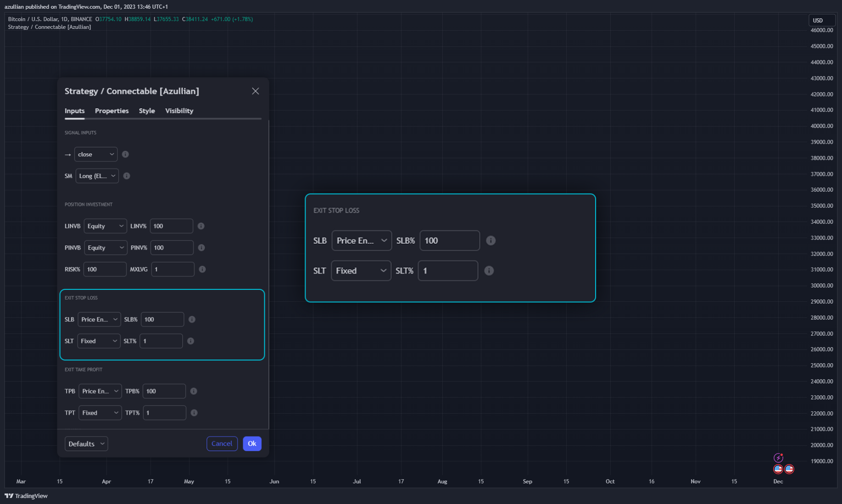Click 'Bitcoin / U.S. Dollar, 1D, BINANCE' symbol title
The width and height of the screenshot is (842, 504).
tap(50, 19)
